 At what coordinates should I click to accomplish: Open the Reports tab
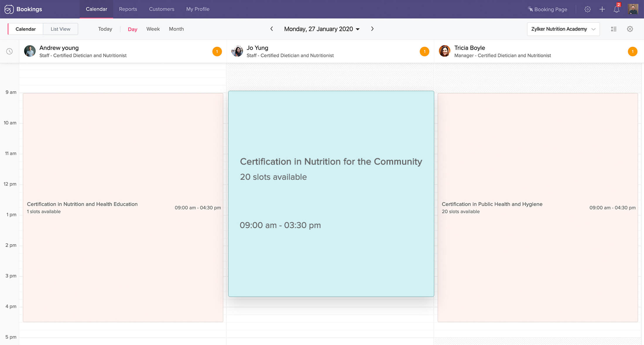coord(128,9)
